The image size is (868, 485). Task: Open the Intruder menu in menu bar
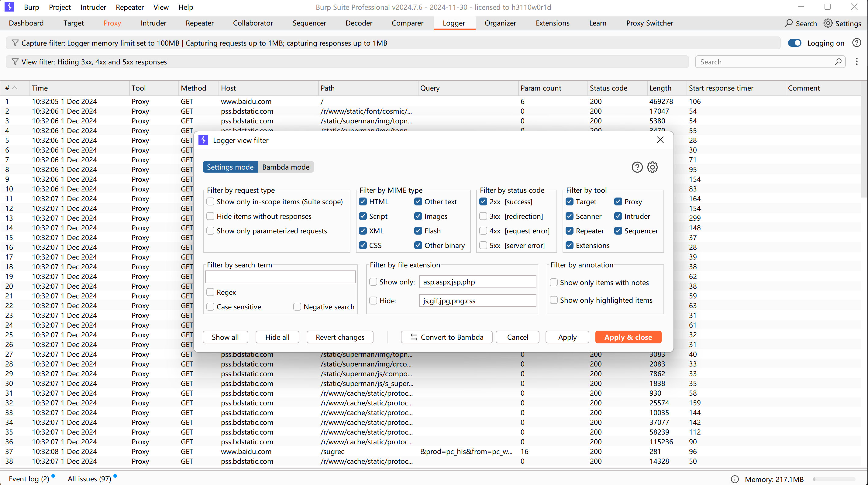[x=93, y=7]
